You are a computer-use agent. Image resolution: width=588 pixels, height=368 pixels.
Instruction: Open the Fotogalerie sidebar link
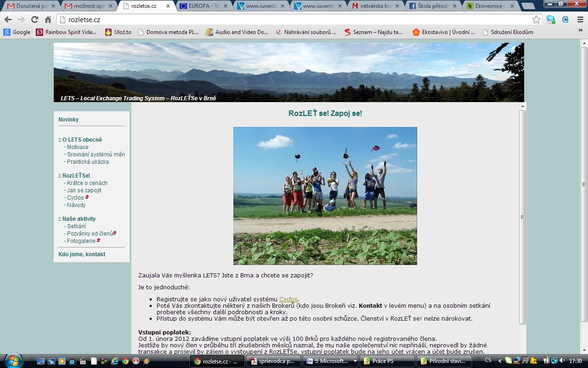point(81,241)
